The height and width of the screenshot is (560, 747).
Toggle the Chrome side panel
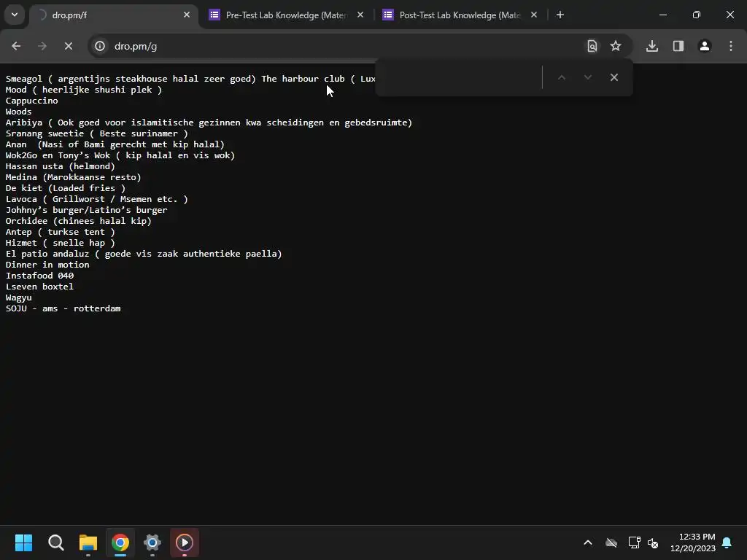point(678,46)
